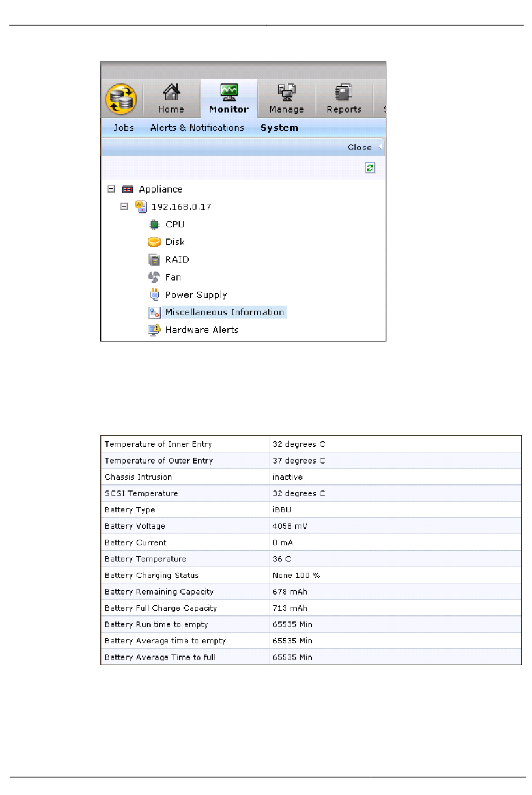This screenshot has height=795, width=532.
Task: Click the 0 mA value
Action: [x=282, y=543]
